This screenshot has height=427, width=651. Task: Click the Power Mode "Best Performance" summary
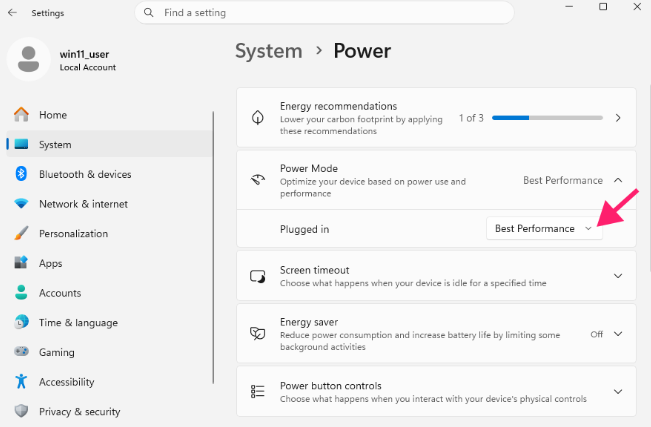(563, 180)
